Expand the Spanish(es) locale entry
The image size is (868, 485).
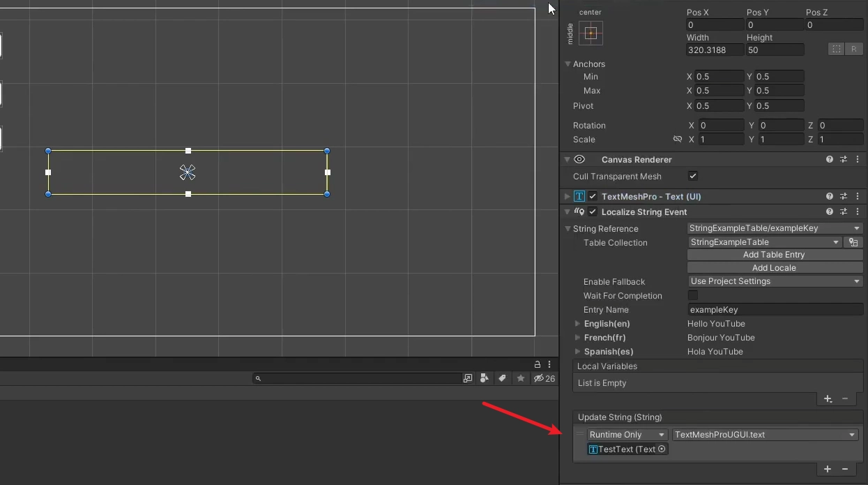click(x=577, y=352)
